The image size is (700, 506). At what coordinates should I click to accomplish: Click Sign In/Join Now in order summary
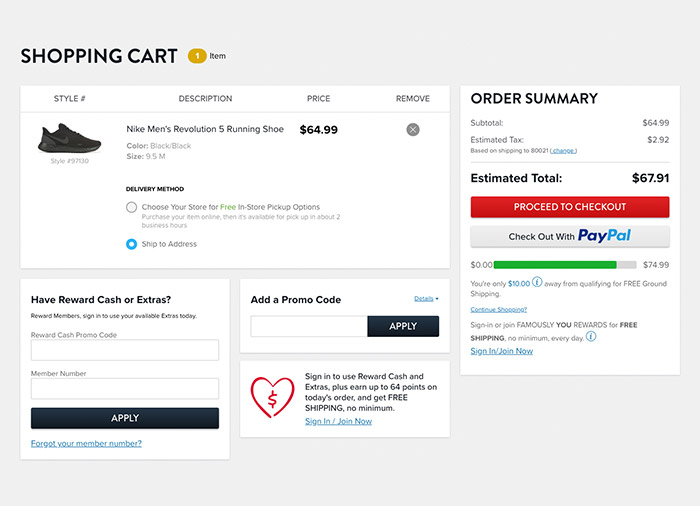[x=501, y=351]
